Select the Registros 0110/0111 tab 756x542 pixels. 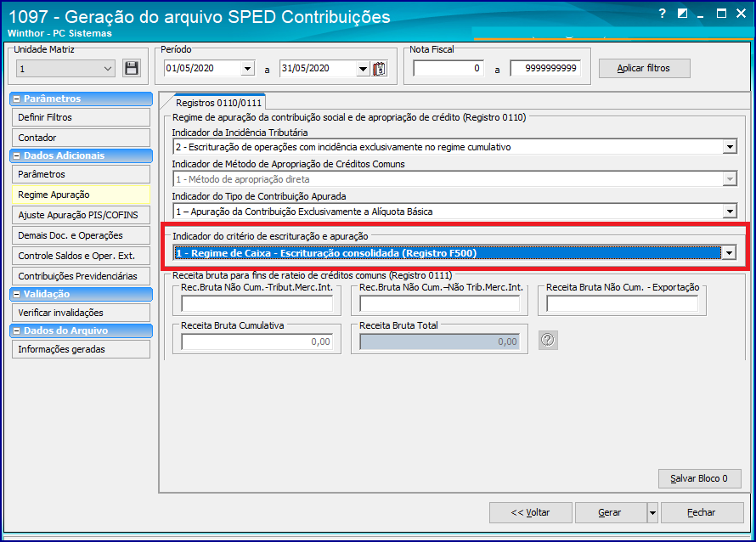[218, 103]
